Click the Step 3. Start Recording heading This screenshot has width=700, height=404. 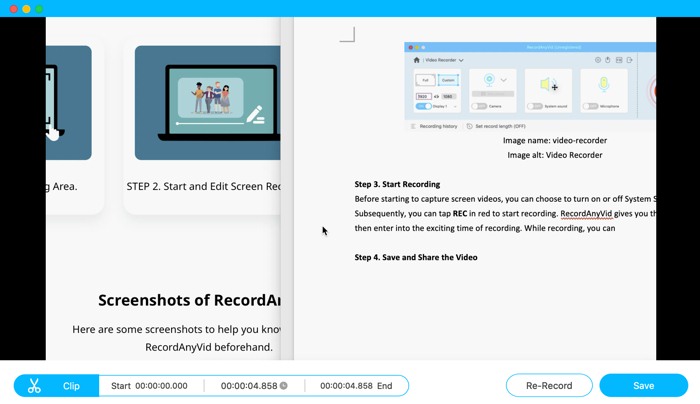tap(397, 184)
